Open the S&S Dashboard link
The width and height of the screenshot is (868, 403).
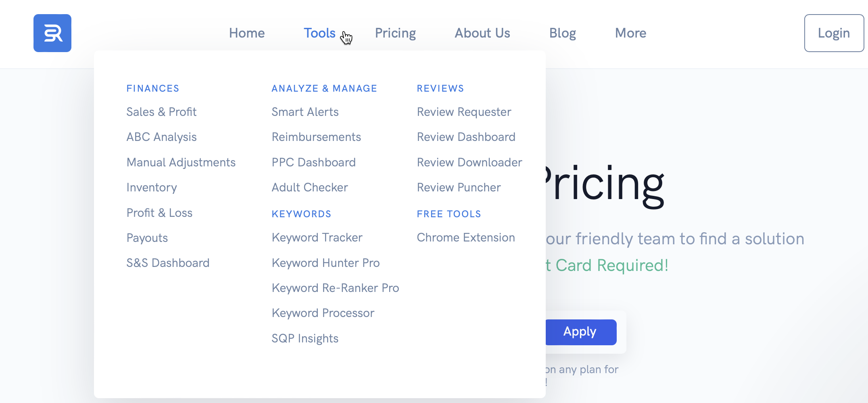168,263
